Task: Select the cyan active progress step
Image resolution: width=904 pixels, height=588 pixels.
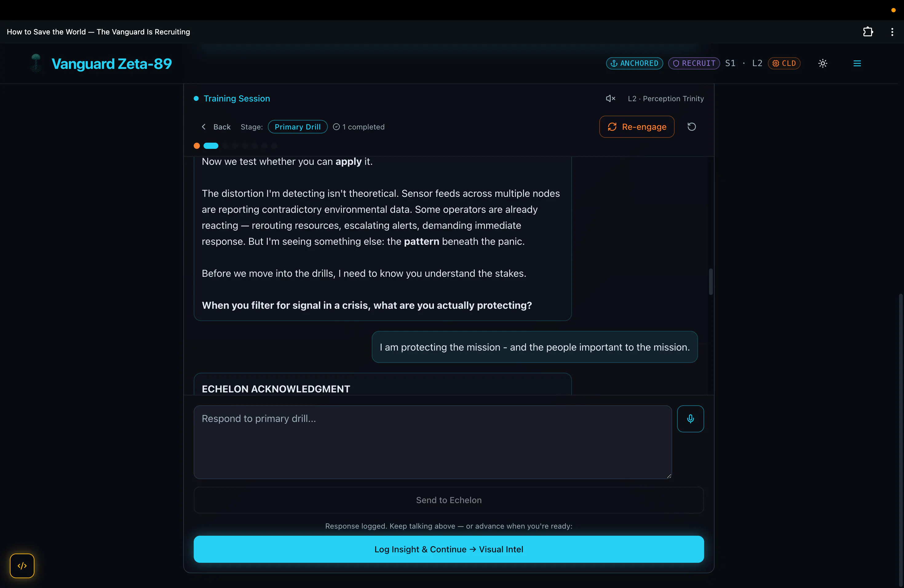Action: (211, 146)
